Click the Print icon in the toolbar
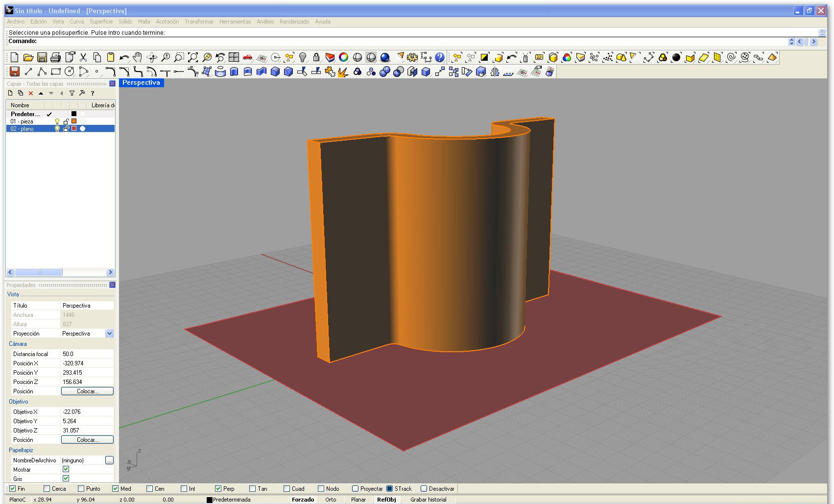Image resolution: width=834 pixels, height=504 pixels. tap(56, 57)
